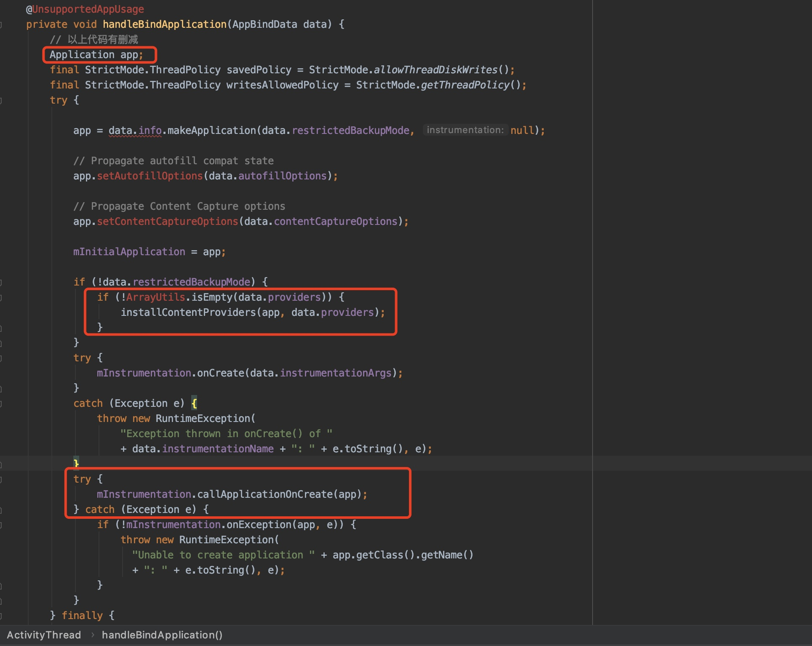Click the mInitialApplication field assignment

click(x=129, y=252)
